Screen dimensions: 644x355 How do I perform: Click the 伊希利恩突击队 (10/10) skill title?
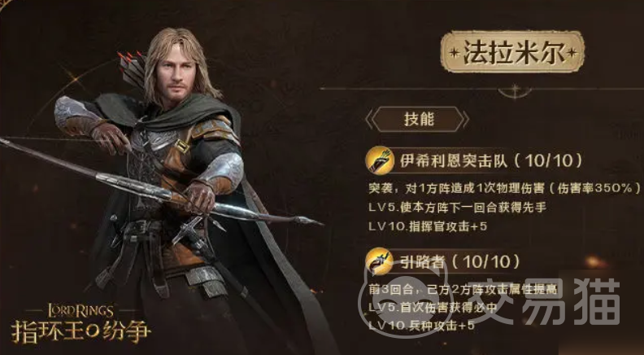pos(491,161)
